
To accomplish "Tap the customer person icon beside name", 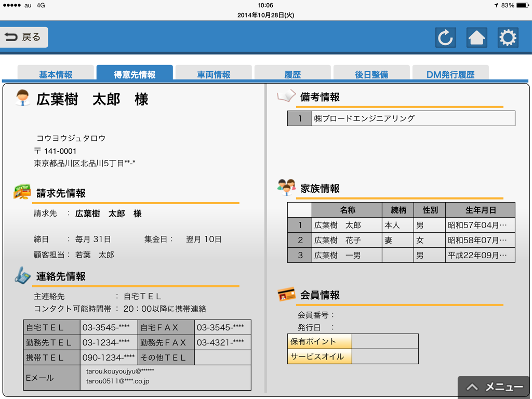I will tap(23, 98).
